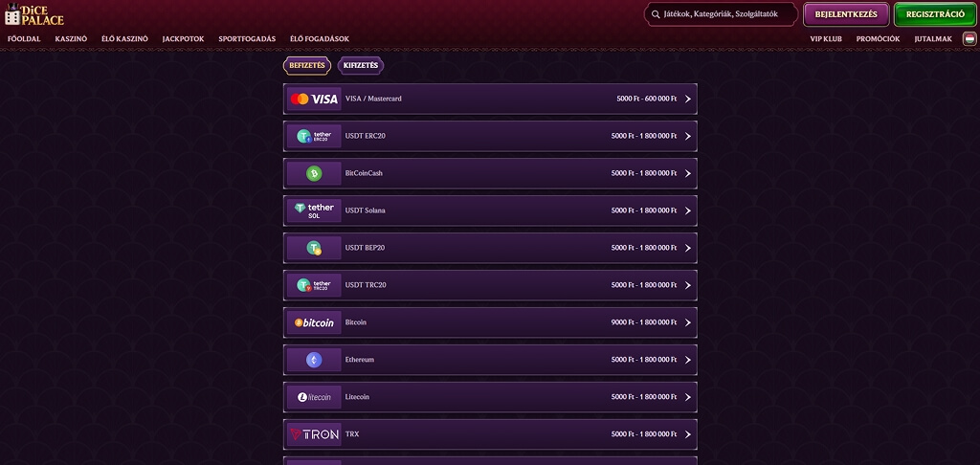Select the litecoin logo

point(314,397)
